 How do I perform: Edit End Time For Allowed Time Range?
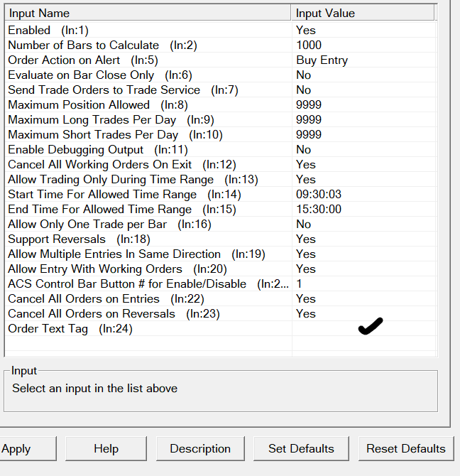(x=318, y=209)
